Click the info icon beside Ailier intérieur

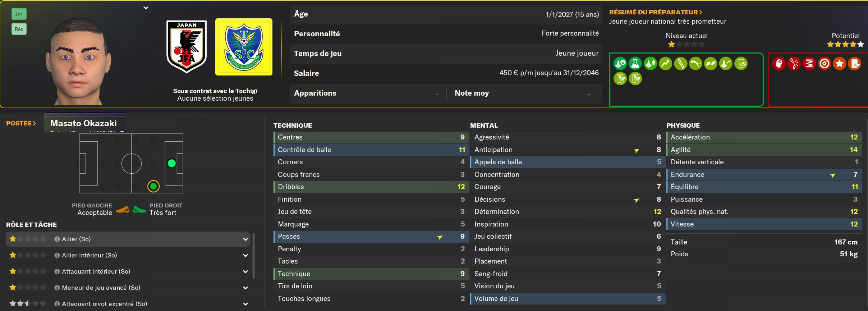coord(57,255)
